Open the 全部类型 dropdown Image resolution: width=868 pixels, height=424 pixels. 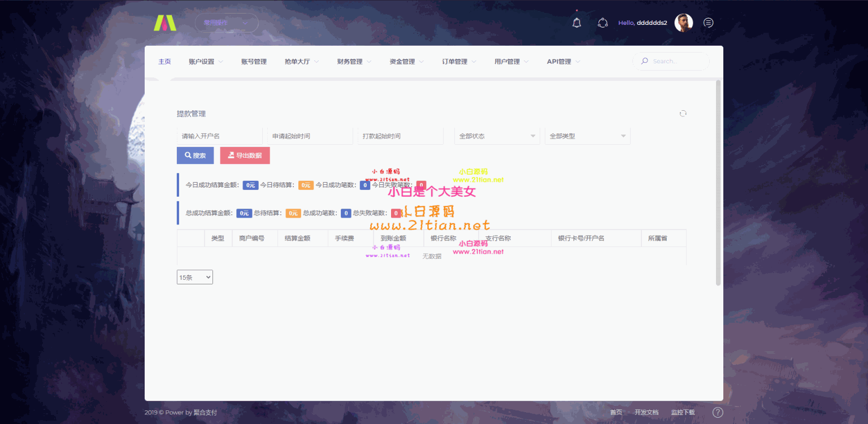coord(588,136)
